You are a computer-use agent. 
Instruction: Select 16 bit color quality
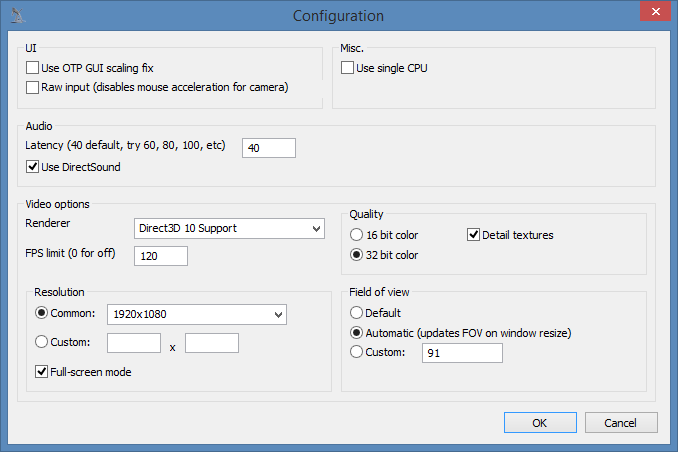(357, 235)
